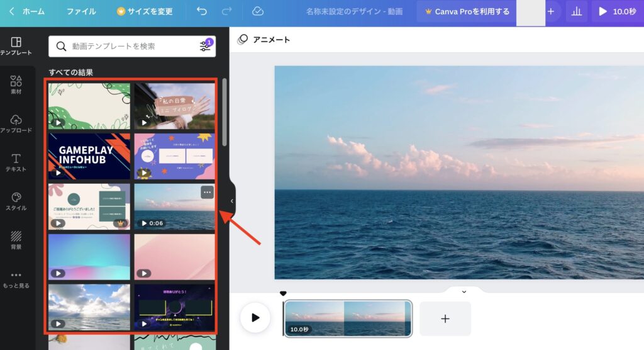Screen dimensions: 644x350
Task: Select the dark purple space template
Action: [x=175, y=307]
